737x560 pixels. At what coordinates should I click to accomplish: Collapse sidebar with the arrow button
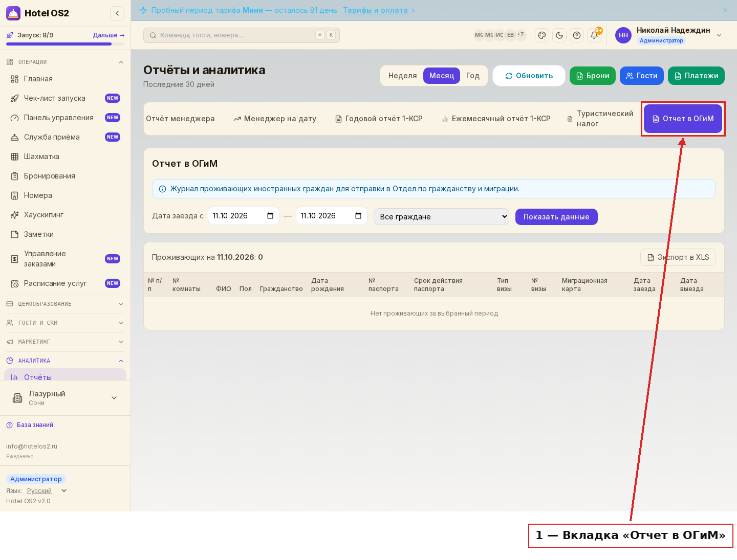point(117,13)
